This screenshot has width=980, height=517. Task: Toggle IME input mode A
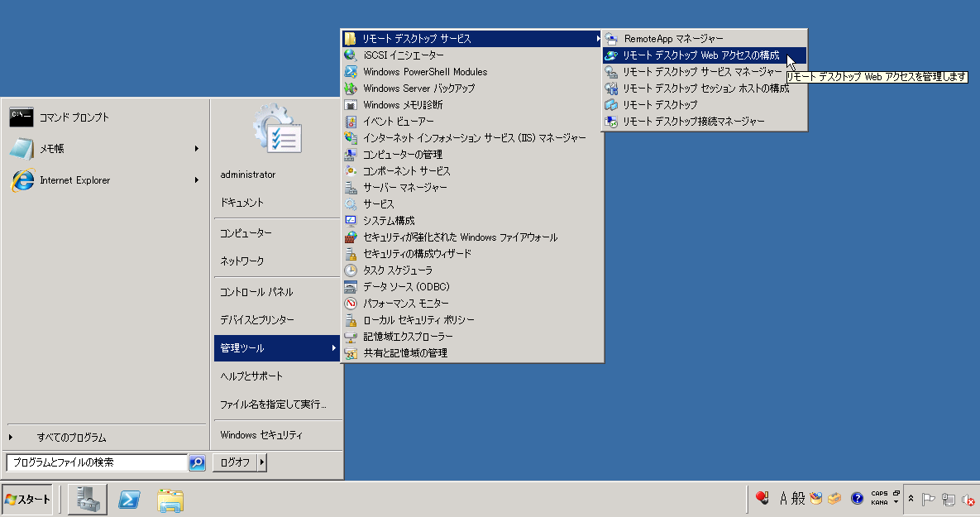click(x=783, y=498)
